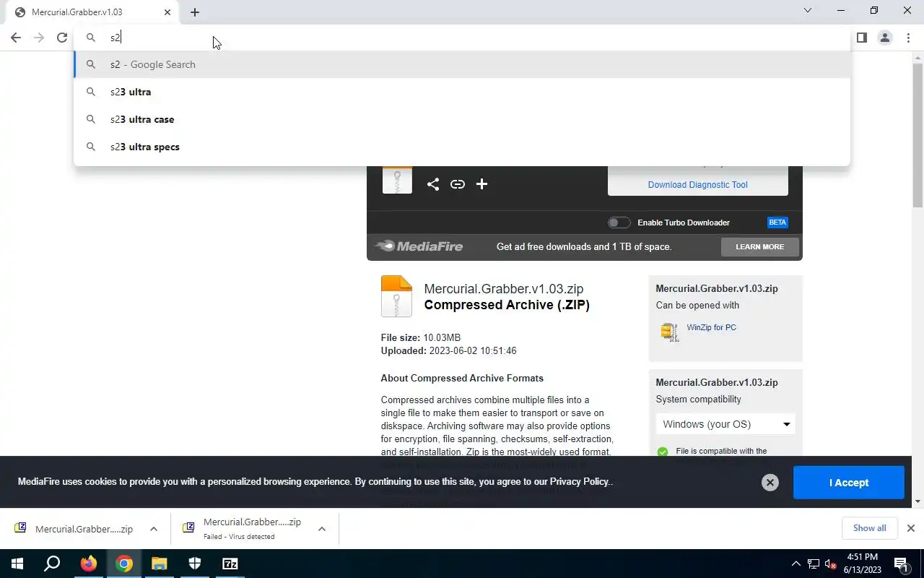Open the Windows Start menu
The height and width of the screenshot is (578, 924).
tap(17, 564)
